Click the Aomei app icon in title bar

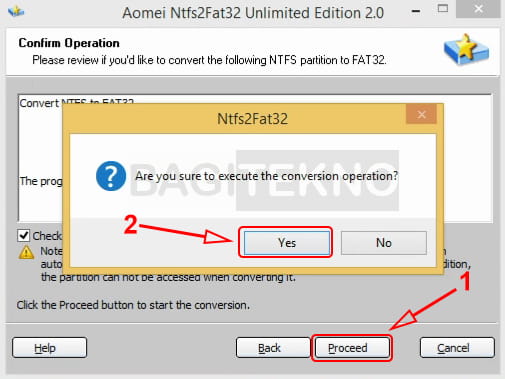16,12
